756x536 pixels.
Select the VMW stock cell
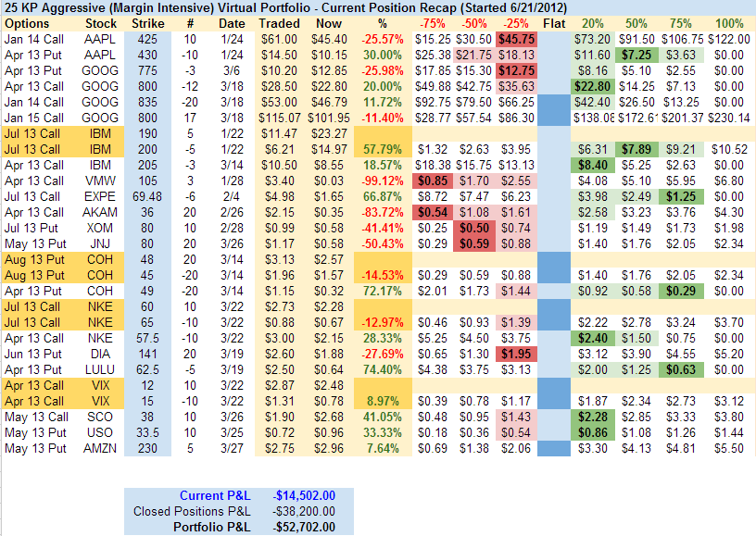[100, 181]
